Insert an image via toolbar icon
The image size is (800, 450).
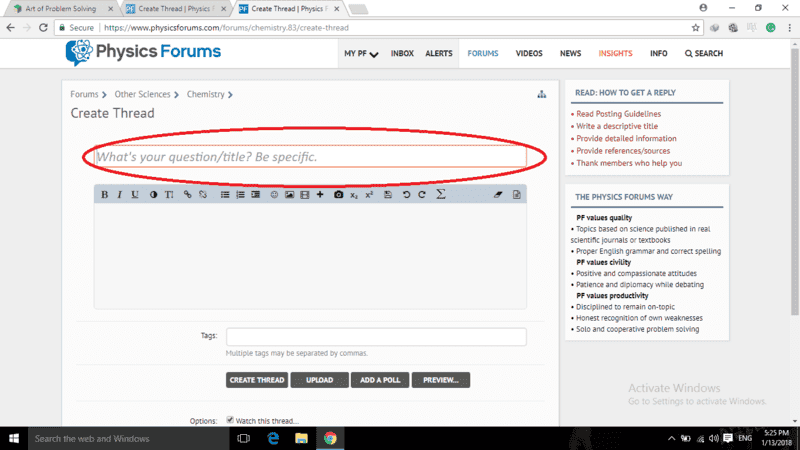[x=289, y=194]
